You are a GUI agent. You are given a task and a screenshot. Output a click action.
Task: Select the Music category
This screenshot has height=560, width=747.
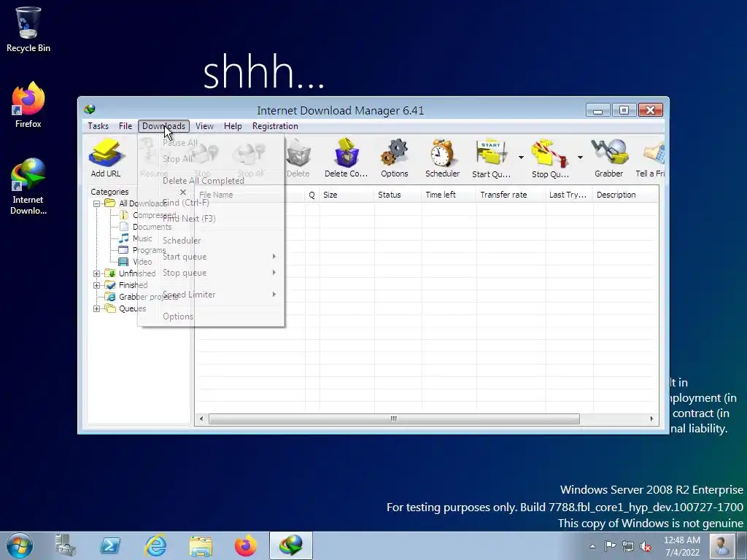[x=142, y=238]
